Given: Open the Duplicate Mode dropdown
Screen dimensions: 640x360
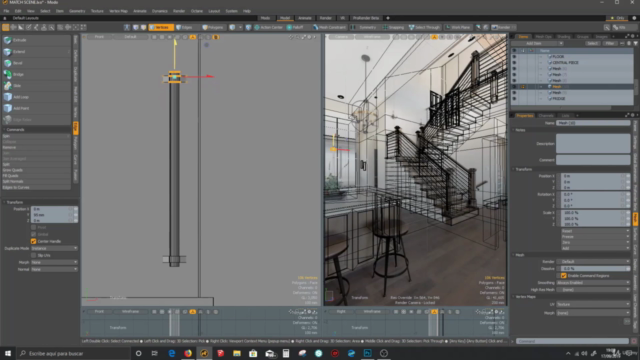Looking at the screenshot, I should [x=54, y=248].
